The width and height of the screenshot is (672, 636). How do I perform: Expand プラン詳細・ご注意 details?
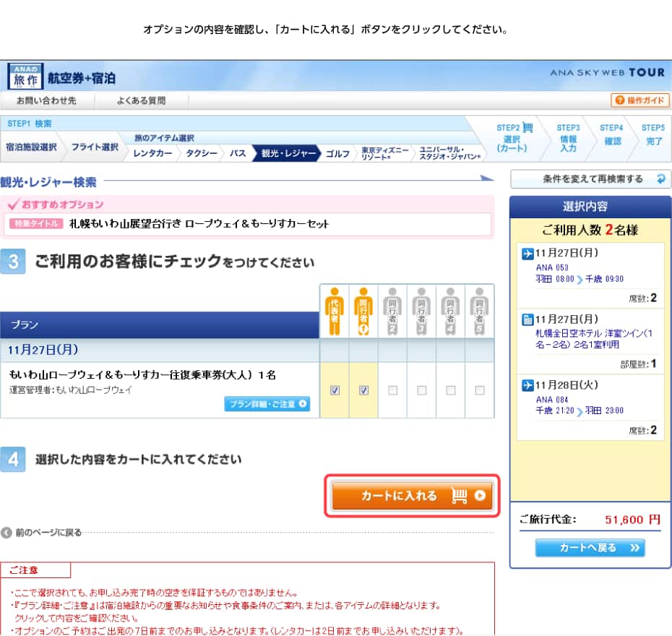tap(267, 404)
